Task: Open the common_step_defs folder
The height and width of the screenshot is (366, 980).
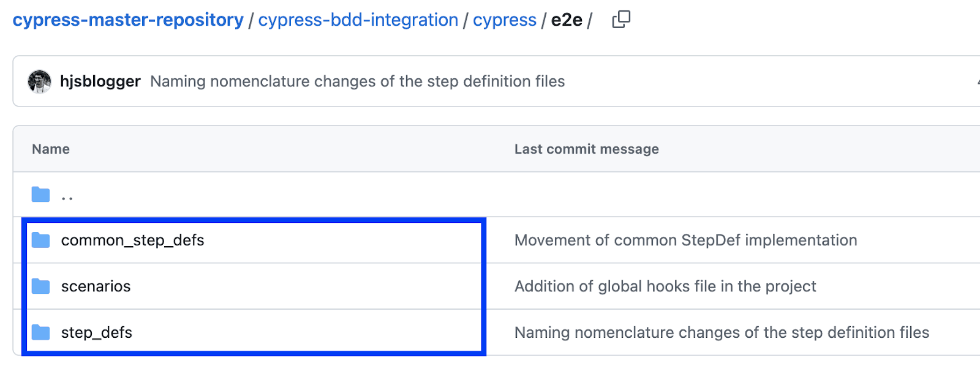Action: 132,241
